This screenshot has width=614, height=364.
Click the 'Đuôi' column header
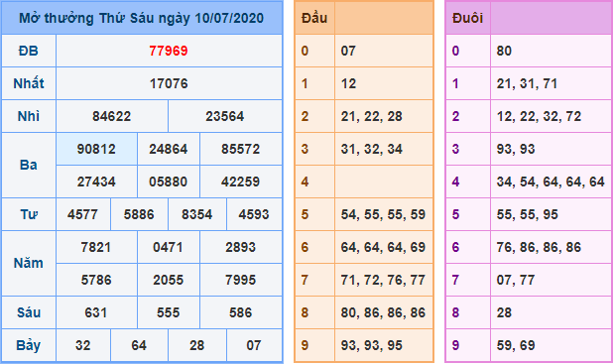[467, 18]
